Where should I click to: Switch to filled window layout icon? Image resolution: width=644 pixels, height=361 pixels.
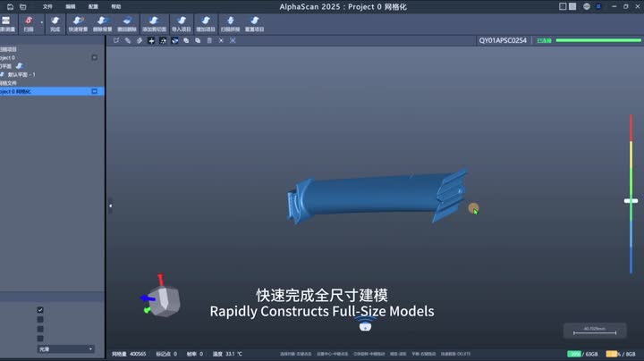tap(572, 6)
